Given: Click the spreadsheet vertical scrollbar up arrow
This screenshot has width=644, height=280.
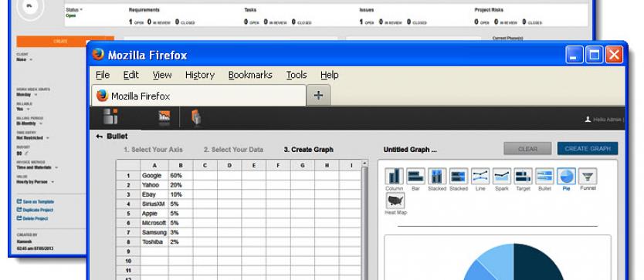Looking at the screenshot, I should point(364,164).
